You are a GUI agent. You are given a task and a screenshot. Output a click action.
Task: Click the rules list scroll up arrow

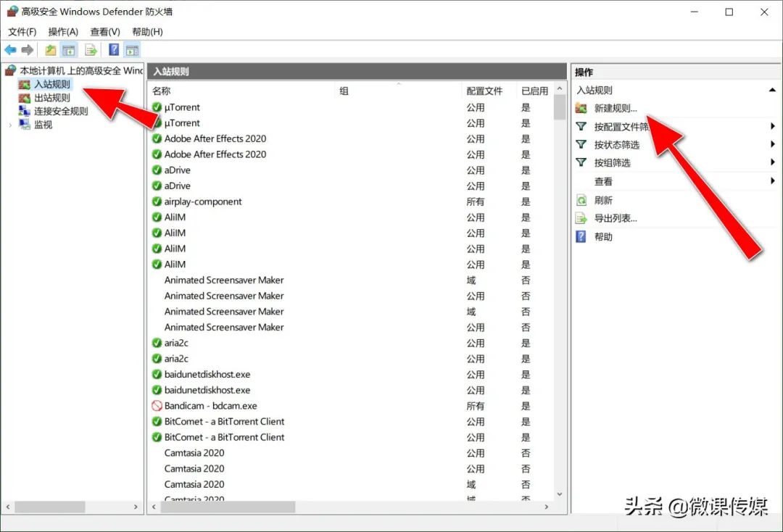click(559, 88)
